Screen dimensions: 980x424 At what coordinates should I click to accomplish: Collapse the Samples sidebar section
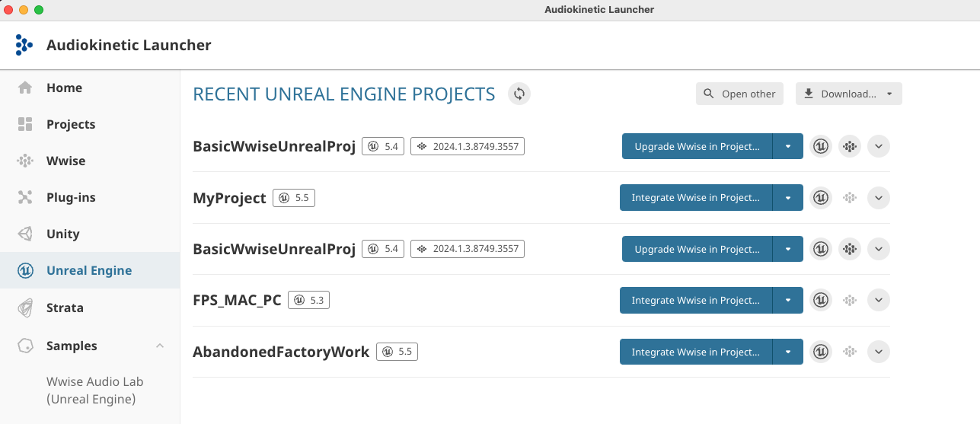[x=160, y=346]
